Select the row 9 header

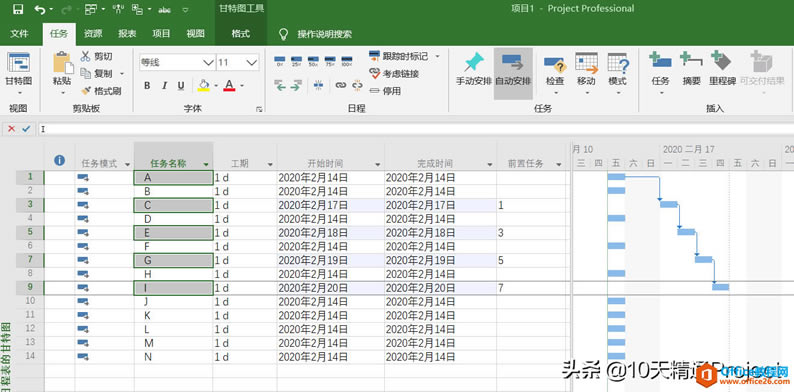(x=29, y=288)
